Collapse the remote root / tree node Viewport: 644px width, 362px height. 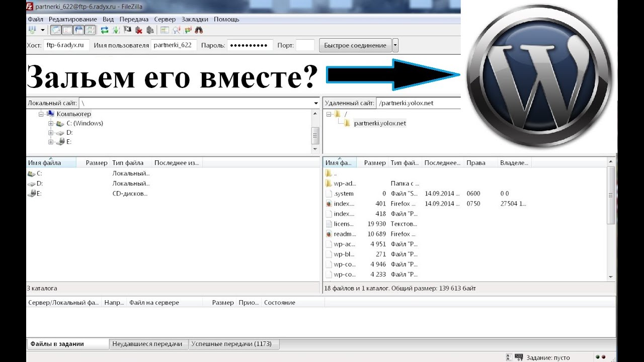coord(329,114)
